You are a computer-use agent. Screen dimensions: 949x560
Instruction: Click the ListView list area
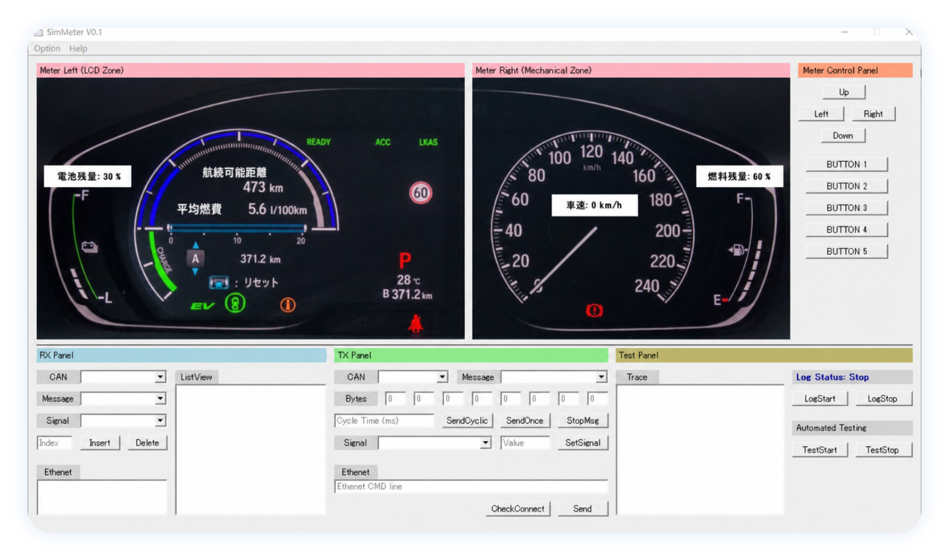pyautogui.click(x=250, y=450)
